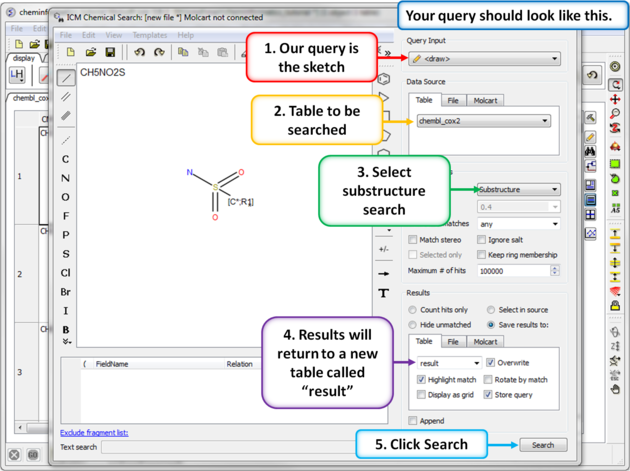The height and width of the screenshot is (471, 630).
Task: Open the Templates menu
Action: 150,35
